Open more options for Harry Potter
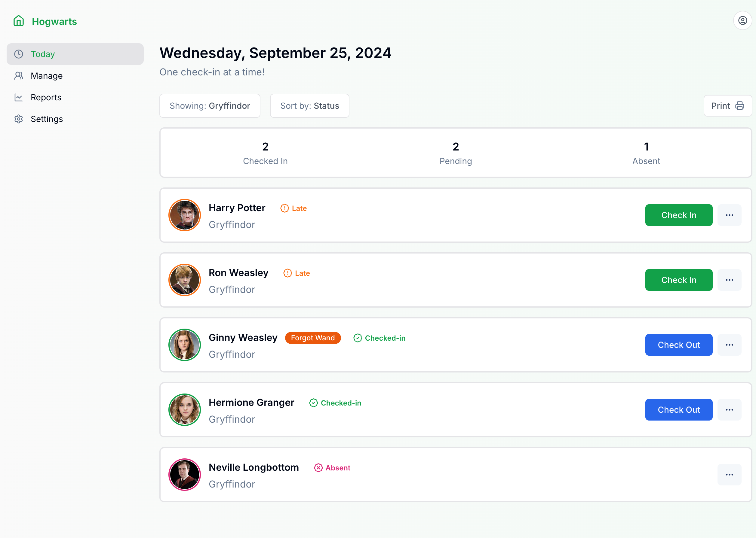Viewport: 756px width, 538px height. pyautogui.click(x=729, y=215)
